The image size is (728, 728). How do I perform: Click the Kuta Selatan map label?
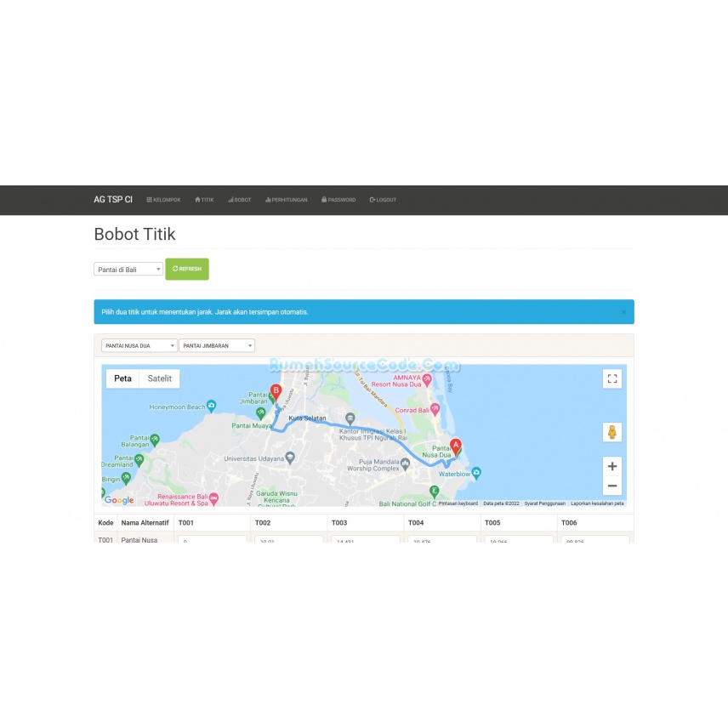[307, 418]
